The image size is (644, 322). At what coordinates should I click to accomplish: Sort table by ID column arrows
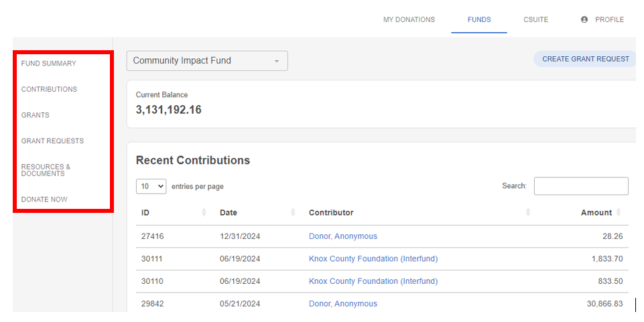(x=204, y=212)
